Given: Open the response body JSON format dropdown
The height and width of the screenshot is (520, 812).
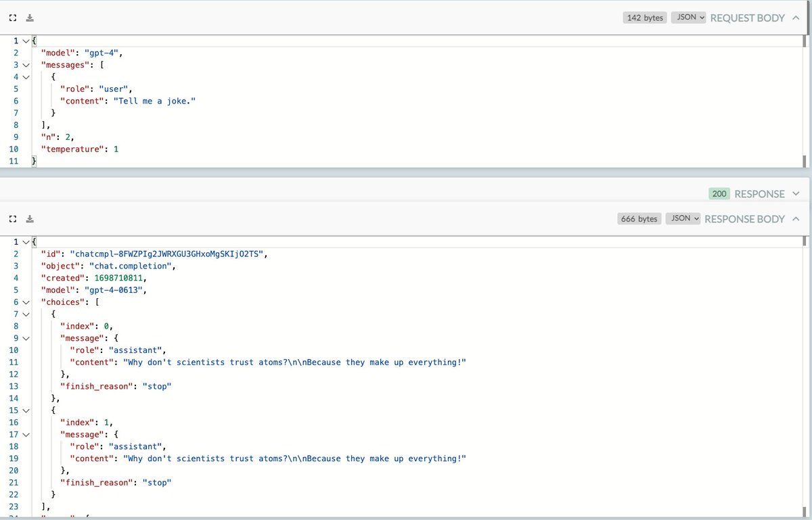Looking at the screenshot, I should click(683, 218).
